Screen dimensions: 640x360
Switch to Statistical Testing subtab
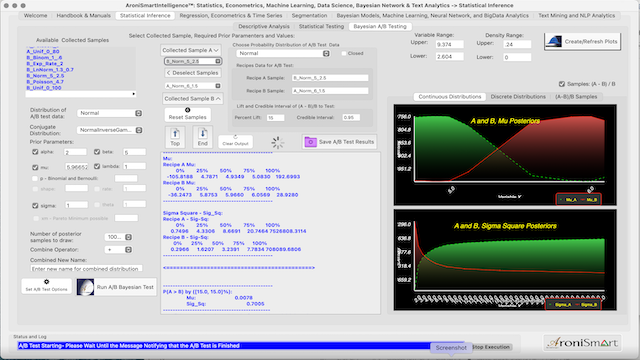tap(321, 26)
